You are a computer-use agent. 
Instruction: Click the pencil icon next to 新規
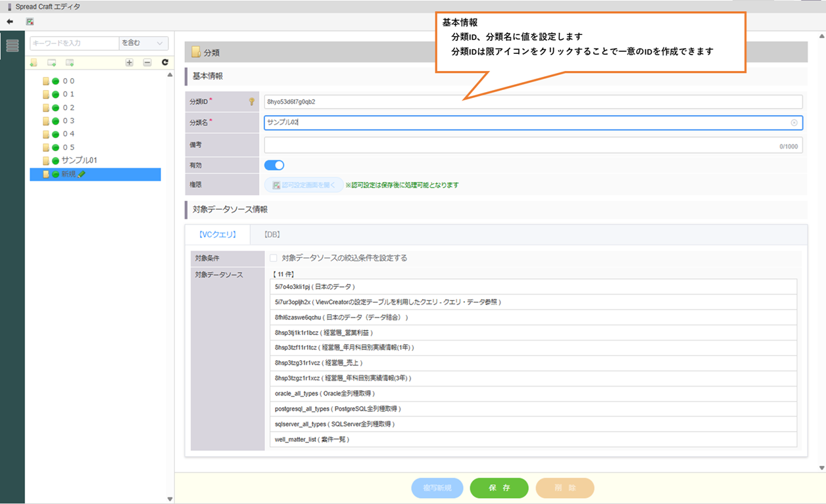point(82,174)
